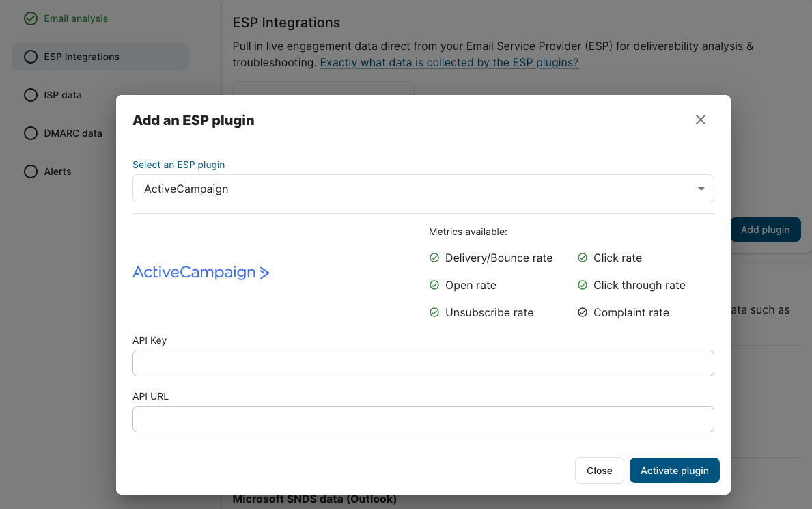Open the Select an ESP plugin dropdown
This screenshot has height=509, width=812.
[423, 189]
